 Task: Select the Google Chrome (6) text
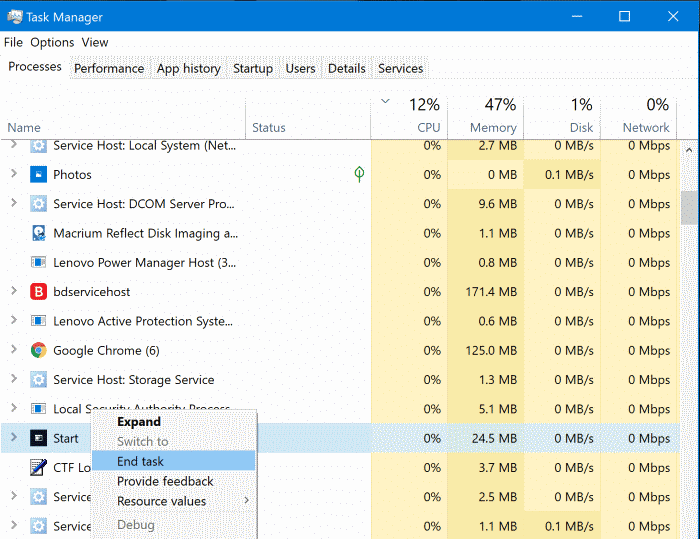coord(106,351)
